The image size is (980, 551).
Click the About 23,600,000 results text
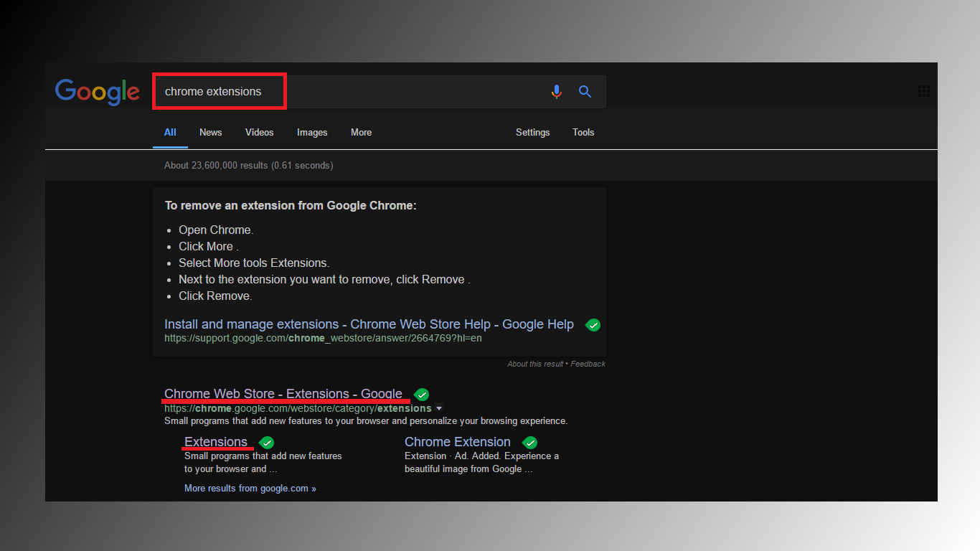[x=248, y=166]
